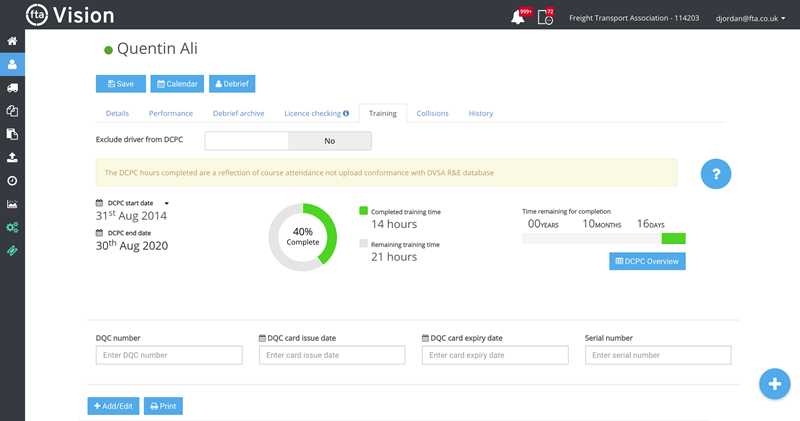Click the '16 DAYS' remaining value
The width and height of the screenshot is (800, 421).
tap(651, 224)
